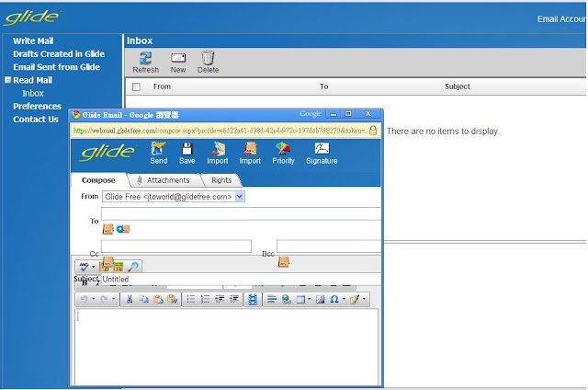
Task: Collapse the Read Mail tree node
Action: [x=7, y=80]
